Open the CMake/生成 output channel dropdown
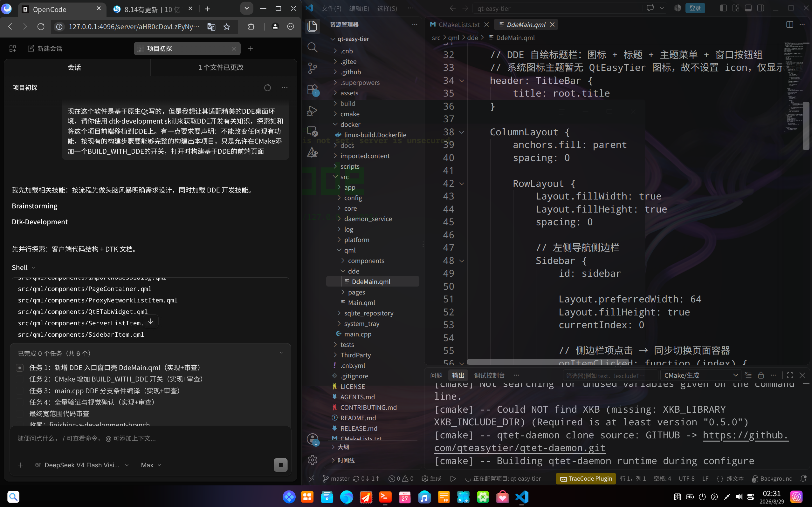This screenshot has height=507, width=812. pos(701,375)
